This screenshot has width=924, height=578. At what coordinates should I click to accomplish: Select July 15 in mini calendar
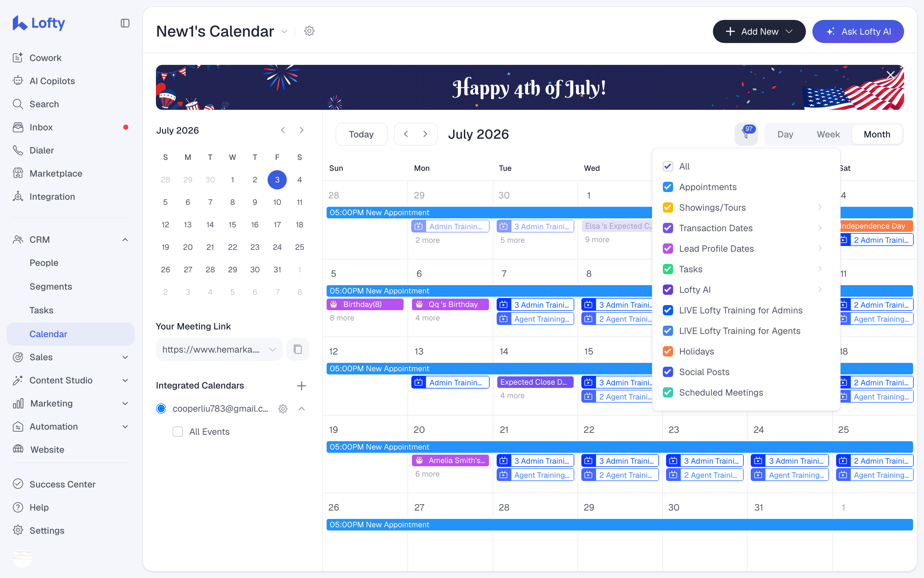click(x=232, y=225)
